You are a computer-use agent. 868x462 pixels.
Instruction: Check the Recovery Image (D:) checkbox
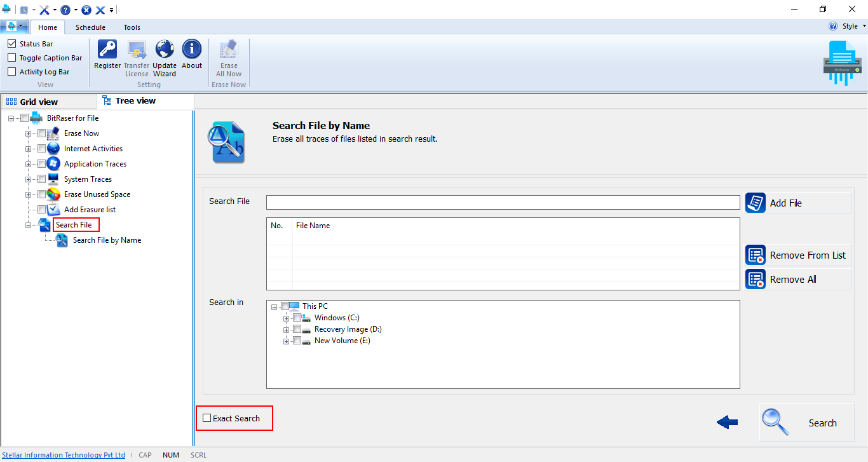click(297, 329)
